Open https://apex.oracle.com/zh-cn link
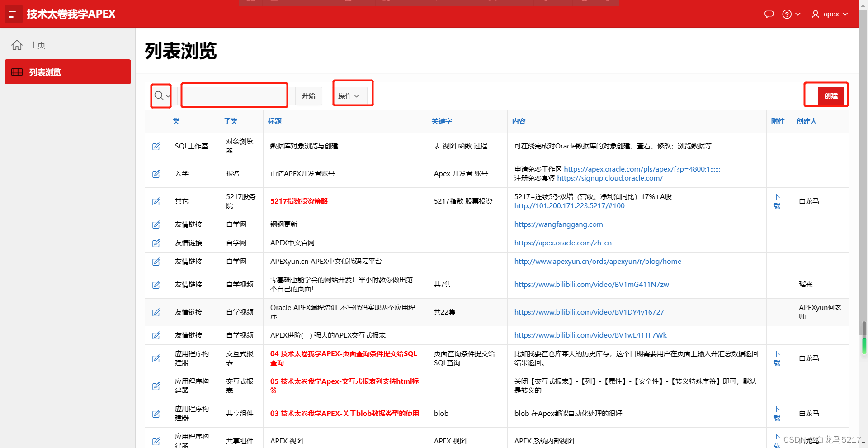This screenshot has height=448, width=868. click(563, 243)
